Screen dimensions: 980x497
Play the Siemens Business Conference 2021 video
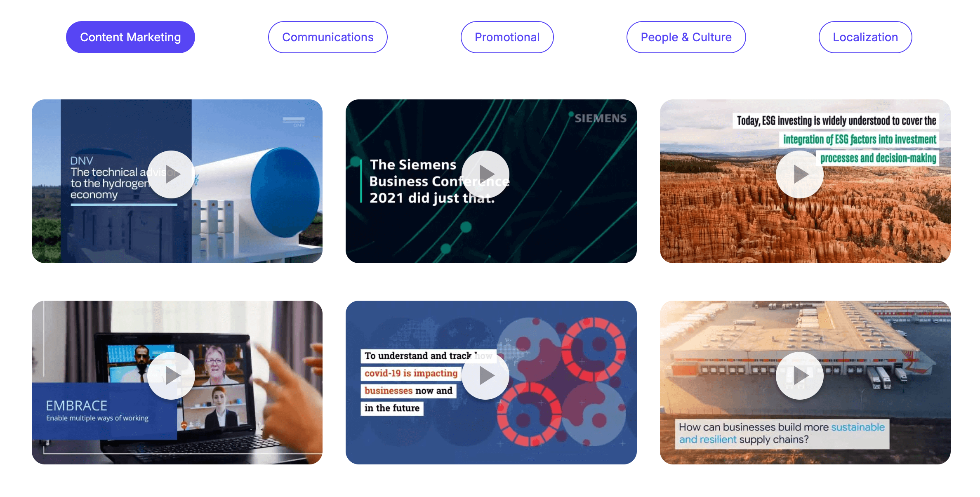(485, 174)
